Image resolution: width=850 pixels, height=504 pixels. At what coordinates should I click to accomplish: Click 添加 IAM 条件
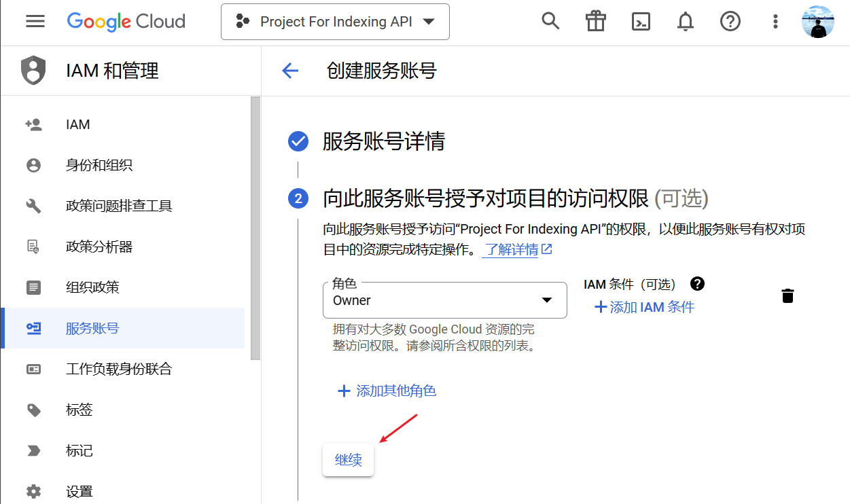(644, 307)
